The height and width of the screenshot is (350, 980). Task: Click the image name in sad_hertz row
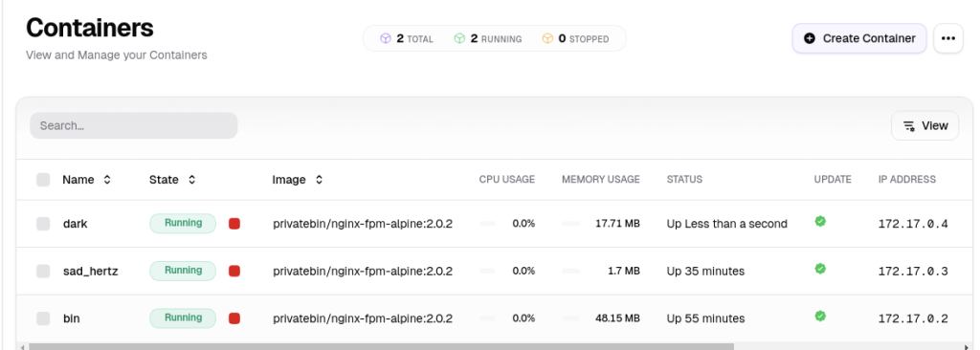point(363,272)
